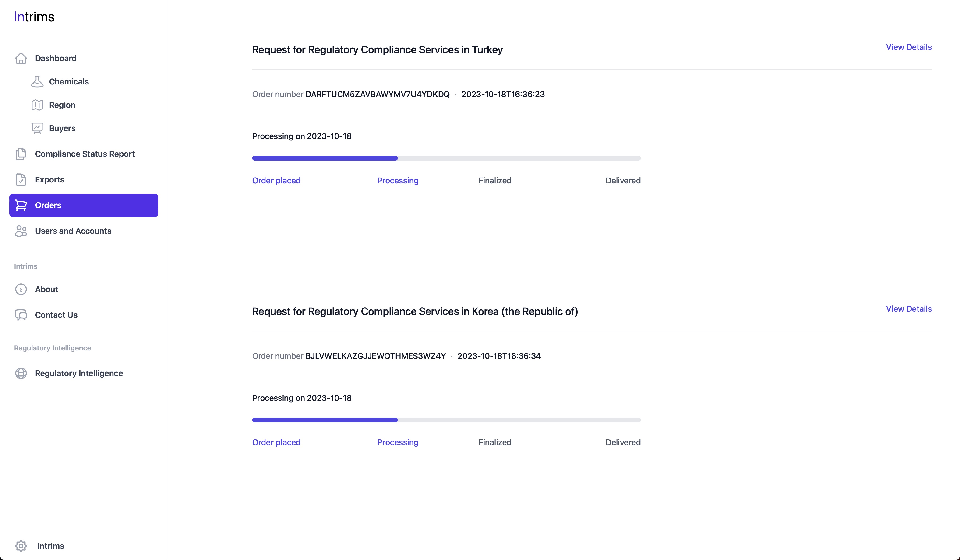
Task: Click the Intrims logo in the sidebar
Action: tap(34, 17)
